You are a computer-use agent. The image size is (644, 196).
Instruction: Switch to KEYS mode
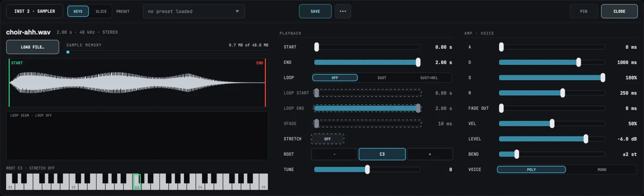[78, 11]
